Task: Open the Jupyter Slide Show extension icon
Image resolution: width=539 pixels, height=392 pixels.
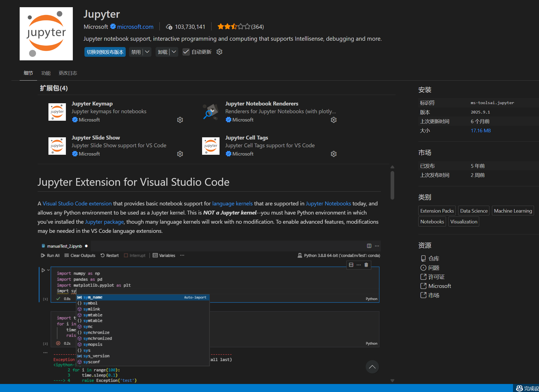Action: point(57,146)
